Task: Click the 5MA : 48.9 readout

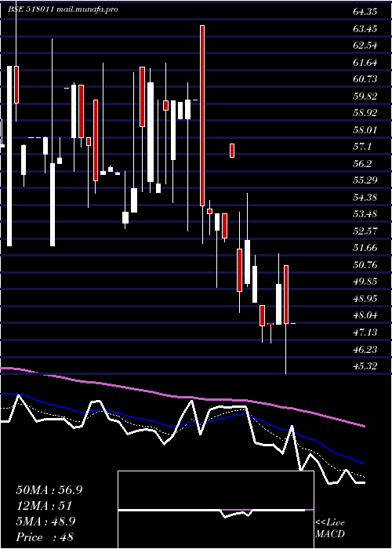Action: [45, 522]
